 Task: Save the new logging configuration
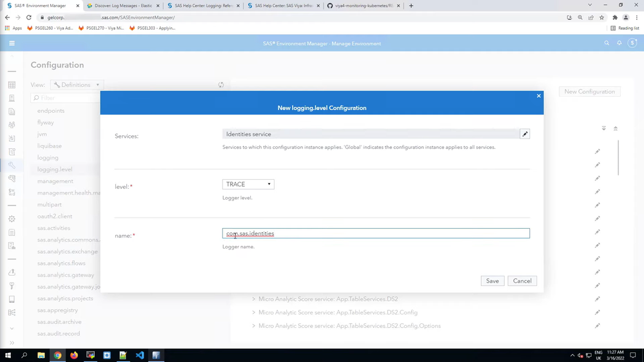tap(493, 281)
